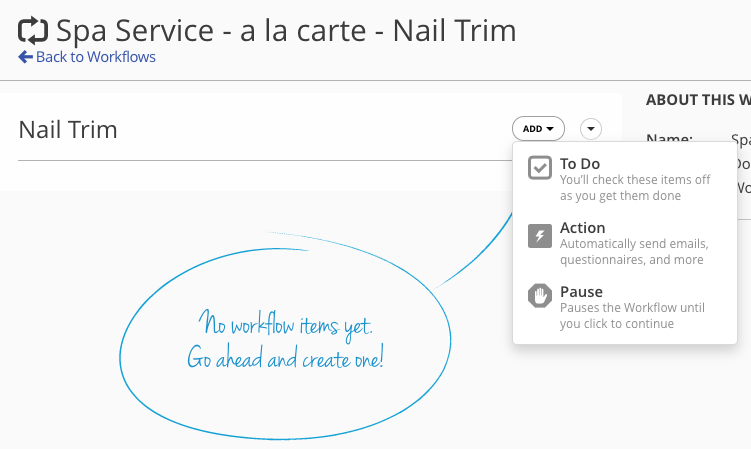Screen dimensions: 751x449
Task: Go Back to Workflows via the link
Action: [95, 57]
